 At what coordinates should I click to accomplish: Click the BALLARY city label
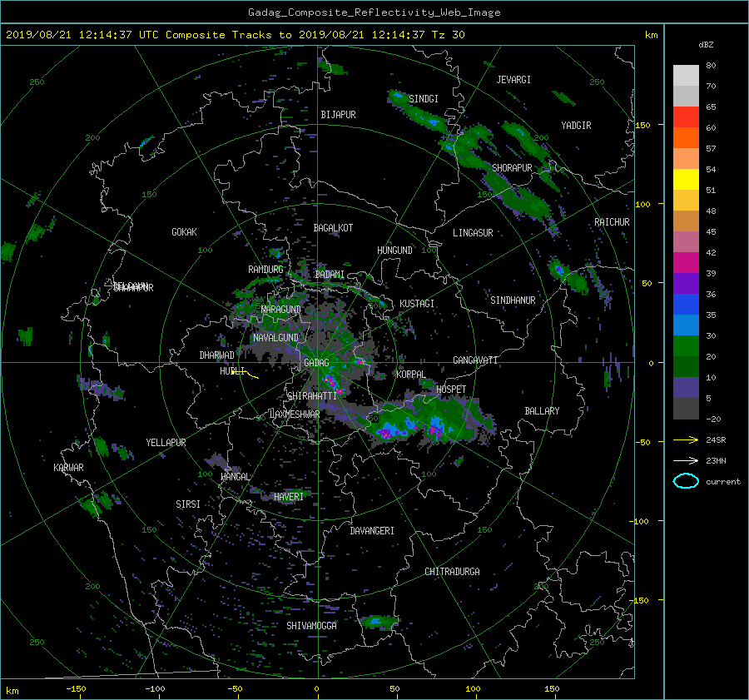542,411
